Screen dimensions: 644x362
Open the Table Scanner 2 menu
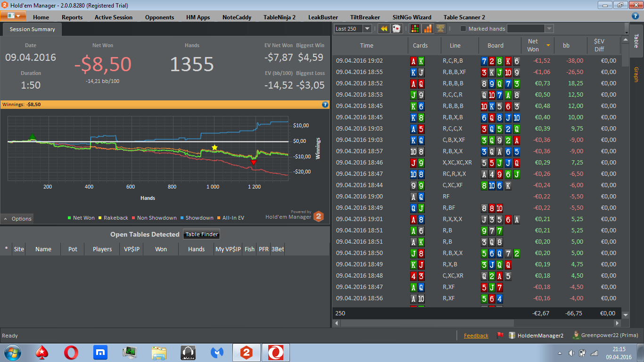(x=464, y=17)
